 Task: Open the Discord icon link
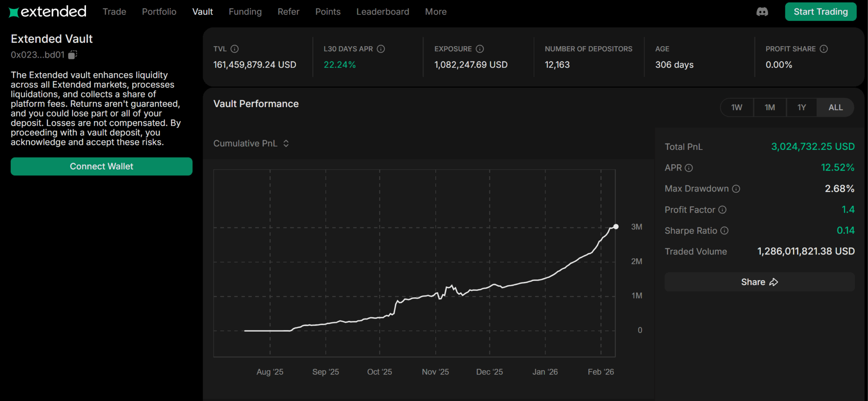[762, 12]
